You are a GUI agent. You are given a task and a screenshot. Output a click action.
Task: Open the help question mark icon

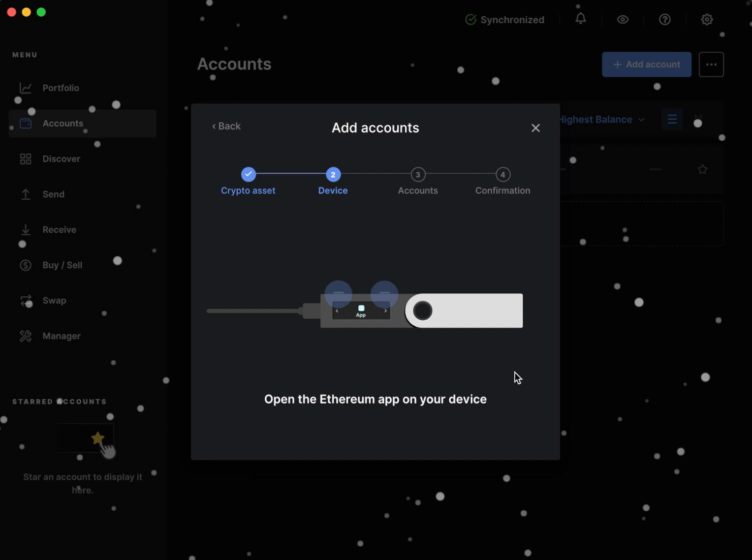point(665,20)
